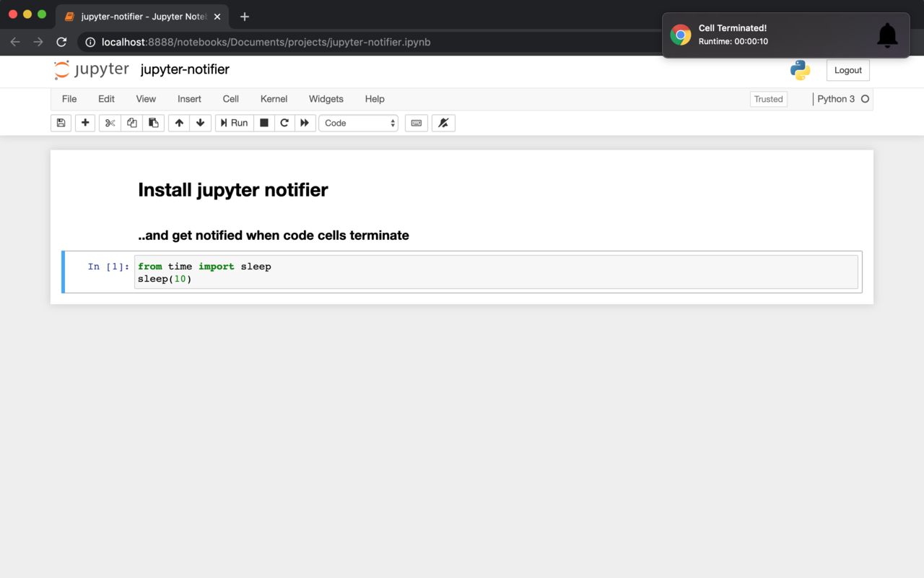Viewport: 924px width, 578px height.
Task: Toggle the jupyter-notifier bell-slash toolbar icon
Action: click(x=443, y=123)
